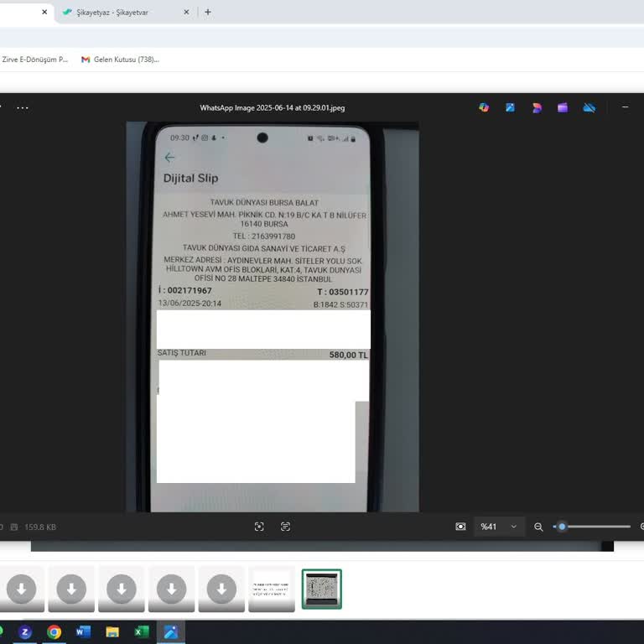
Task: Minimize the Photos viewer window
Action: coord(625,107)
